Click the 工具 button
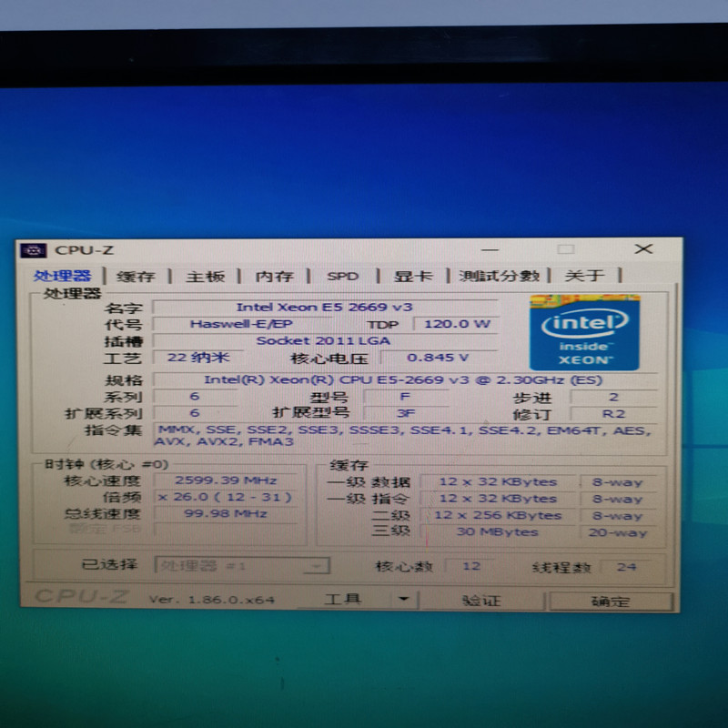This screenshot has height=728, width=728. [x=343, y=600]
